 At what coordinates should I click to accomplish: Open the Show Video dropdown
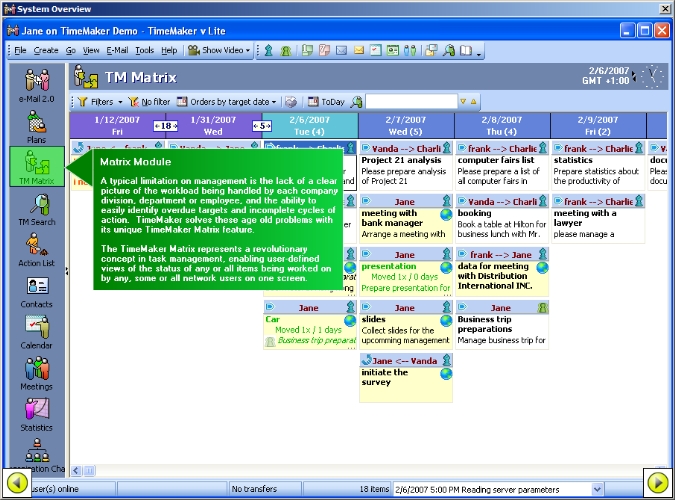[219, 50]
